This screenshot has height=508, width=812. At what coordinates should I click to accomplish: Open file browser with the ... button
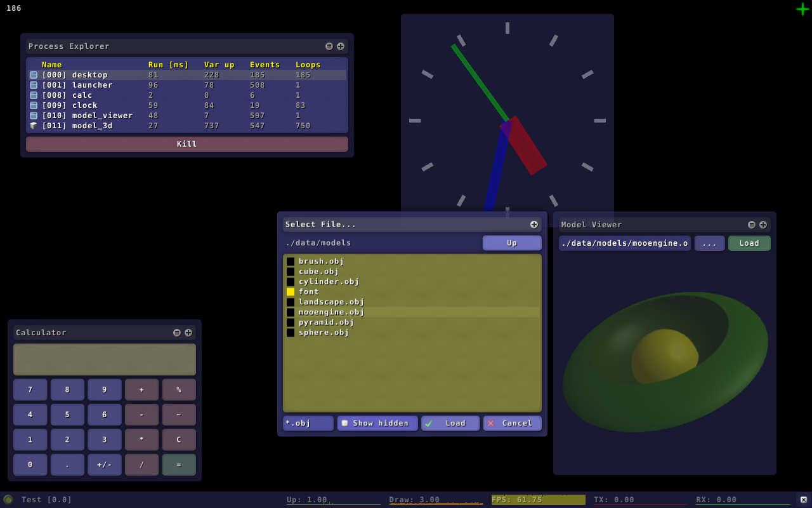709,243
